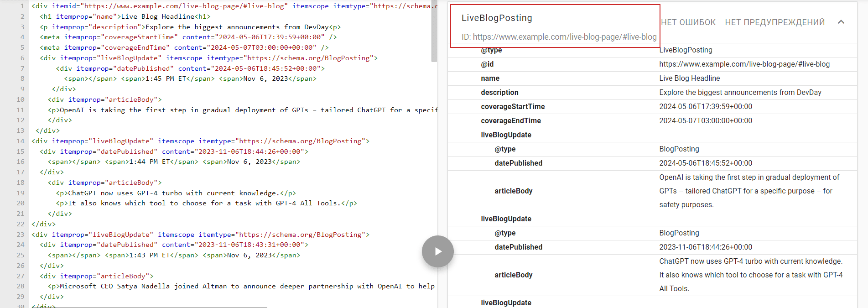Click the coverageEndTime property label
The height and width of the screenshot is (308, 868).
tap(511, 121)
